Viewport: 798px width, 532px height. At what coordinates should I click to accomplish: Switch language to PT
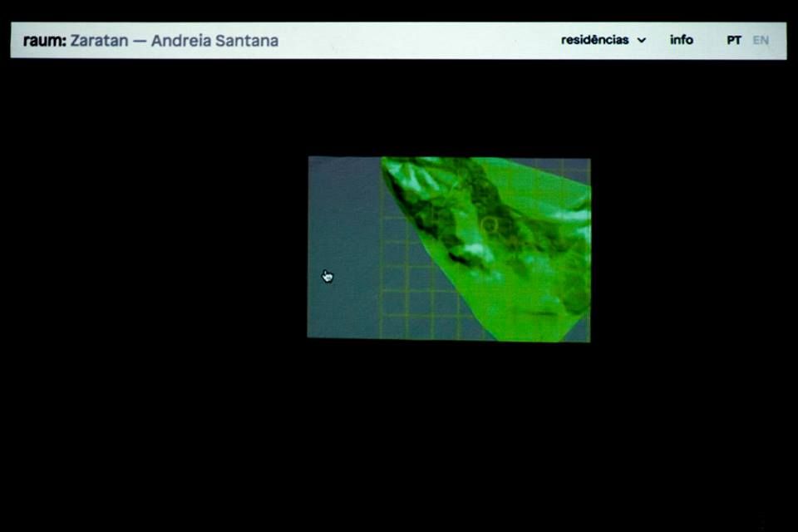(x=733, y=40)
